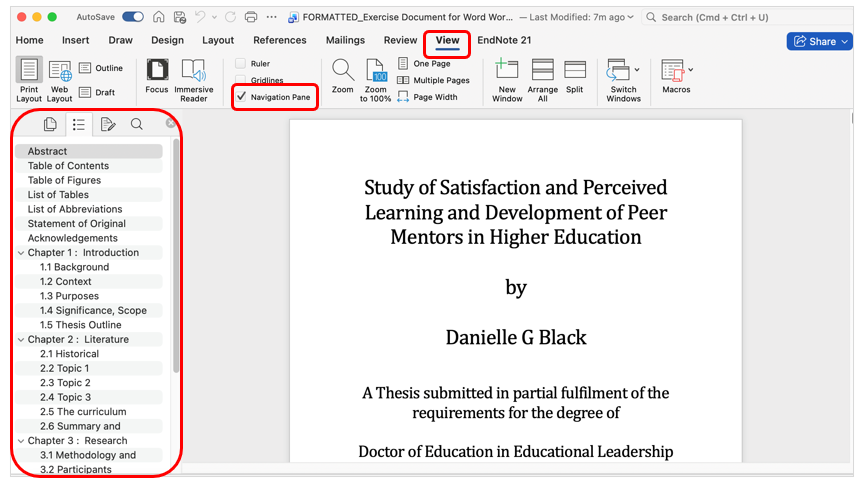Open the Draw tab
Screen dimensions: 863x484
[x=121, y=40]
